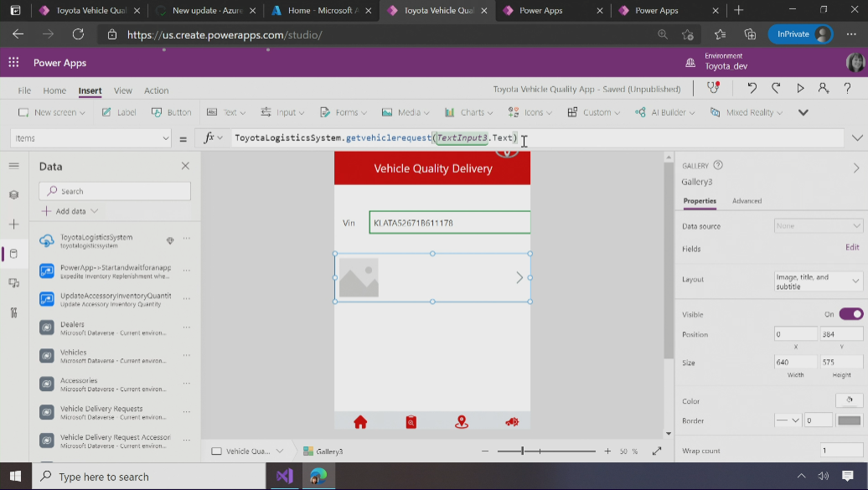Toggle the Visible switch off
Screen dimensions: 868x490
850,314
